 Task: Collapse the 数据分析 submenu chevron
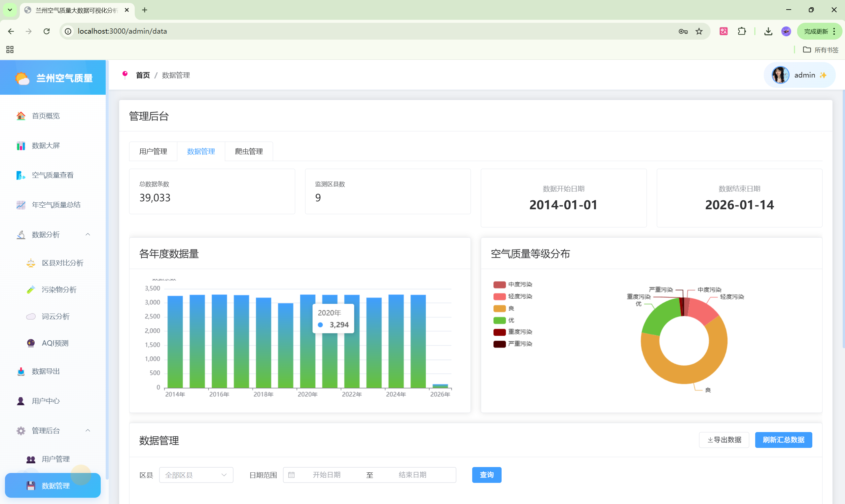click(88, 234)
